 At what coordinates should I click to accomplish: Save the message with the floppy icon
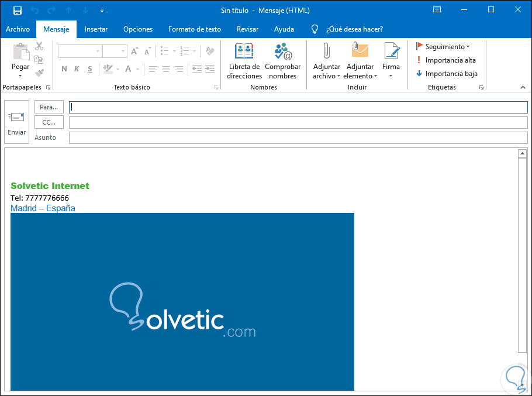(18, 11)
